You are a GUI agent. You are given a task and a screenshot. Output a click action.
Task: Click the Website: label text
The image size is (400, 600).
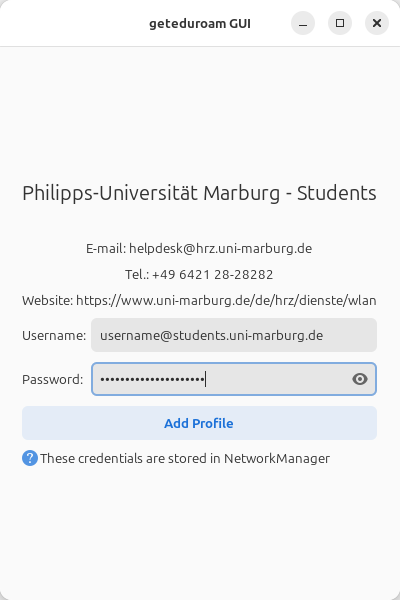(x=47, y=301)
